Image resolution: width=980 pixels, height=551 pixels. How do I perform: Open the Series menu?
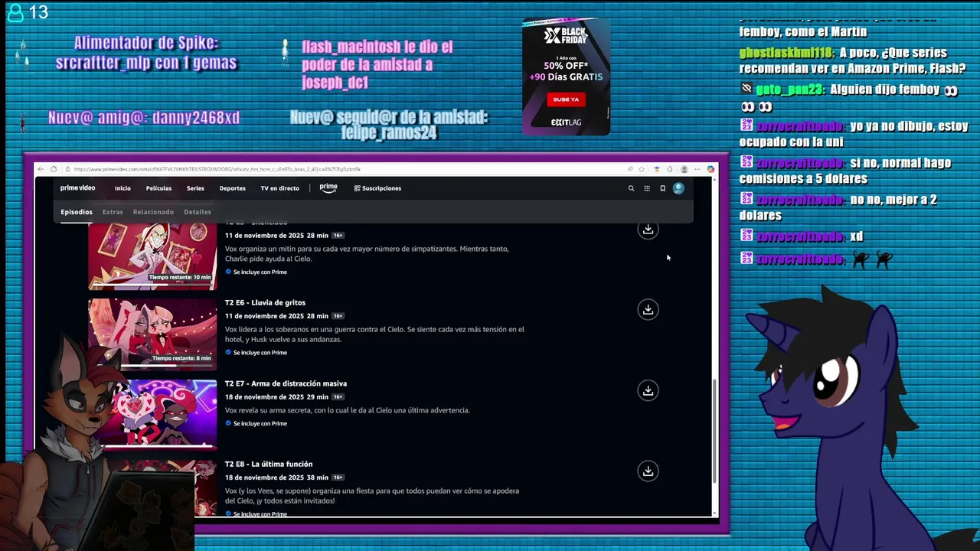point(195,188)
